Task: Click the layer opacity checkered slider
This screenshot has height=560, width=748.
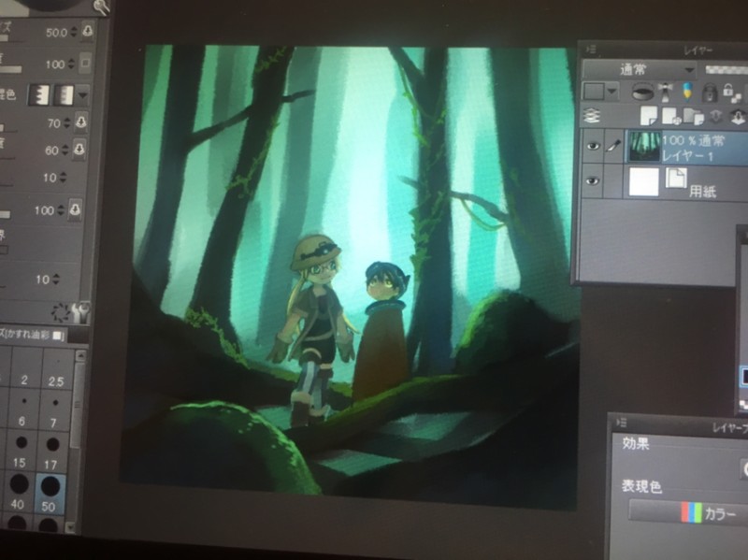Action: [x=726, y=70]
